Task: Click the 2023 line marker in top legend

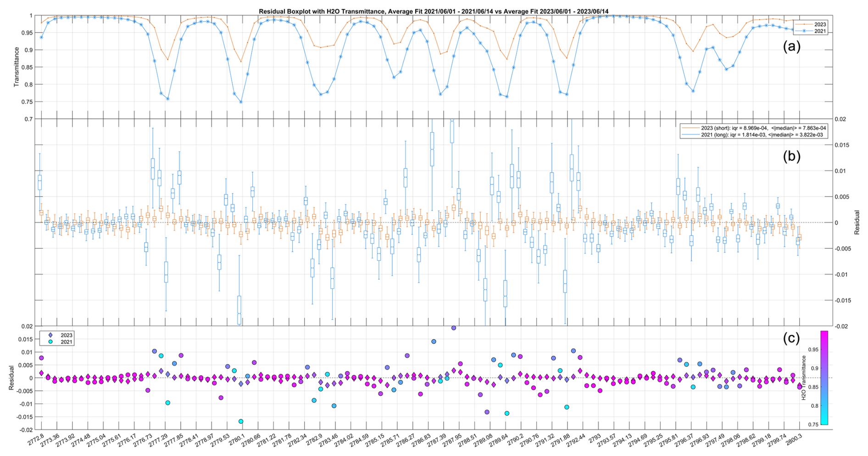Action: pyautogui.click(x=803, y=24)
